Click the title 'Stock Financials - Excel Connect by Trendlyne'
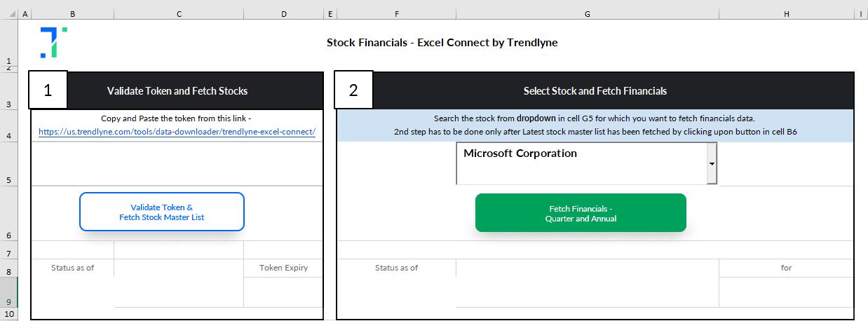 442,43
